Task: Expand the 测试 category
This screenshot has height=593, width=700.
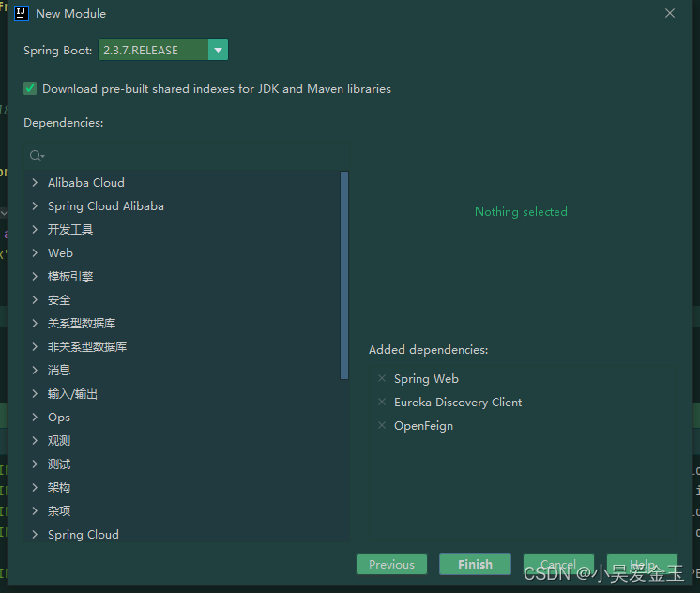Action: pyautogui.click(x=35, y=464)
